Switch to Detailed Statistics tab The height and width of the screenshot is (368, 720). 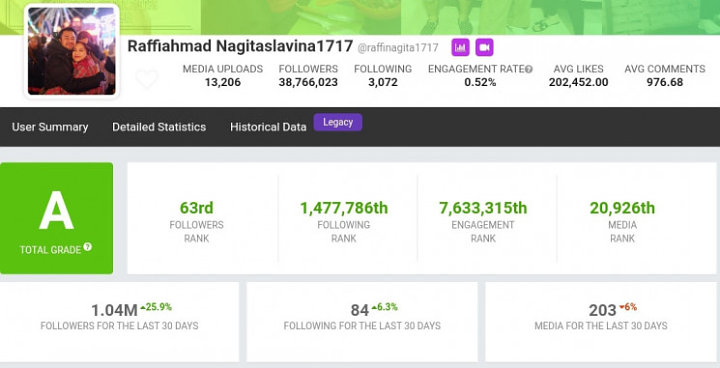point(159,127)
